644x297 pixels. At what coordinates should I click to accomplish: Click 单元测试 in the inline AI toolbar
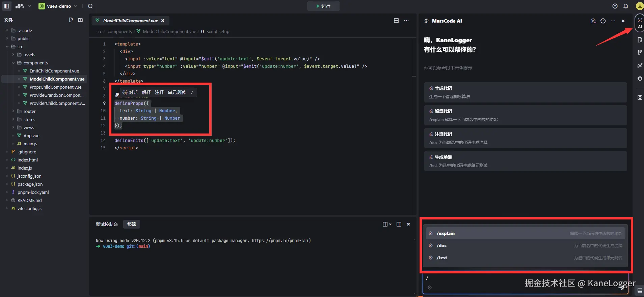[177, 92]
